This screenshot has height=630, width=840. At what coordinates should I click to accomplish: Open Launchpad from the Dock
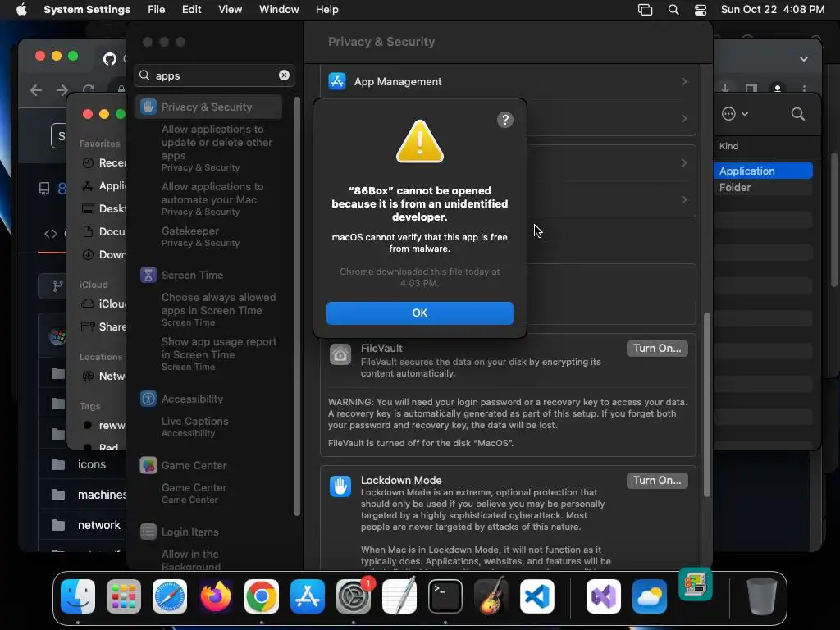(124, 596)
